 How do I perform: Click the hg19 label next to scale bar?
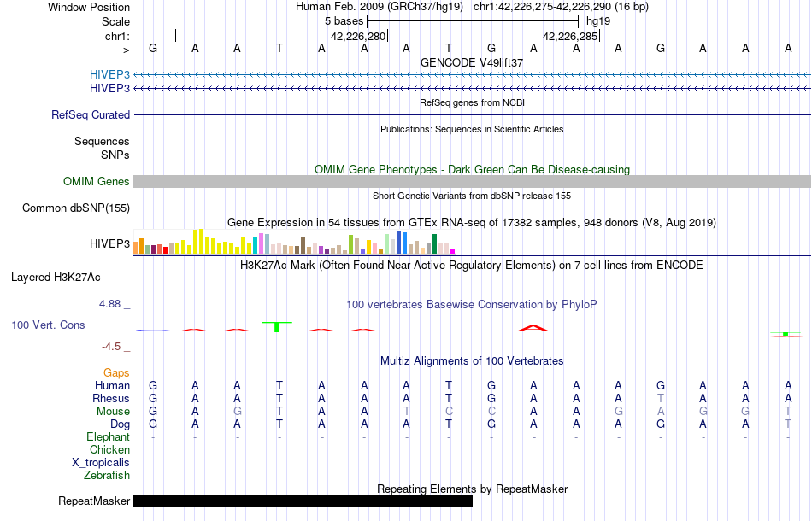[598, 21]
